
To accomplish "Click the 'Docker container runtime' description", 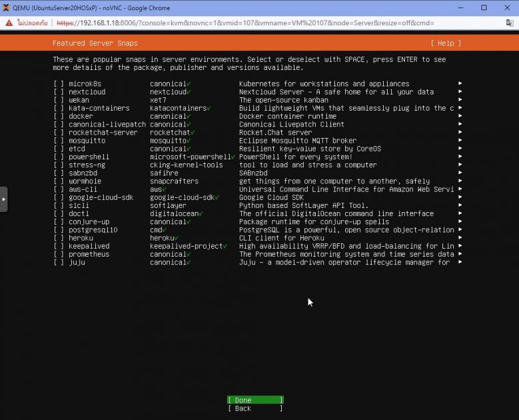I will pos(288,116).
